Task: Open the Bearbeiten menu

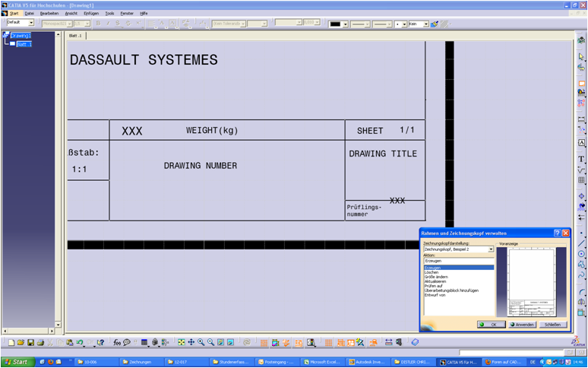Action: (x=49, y=14)
